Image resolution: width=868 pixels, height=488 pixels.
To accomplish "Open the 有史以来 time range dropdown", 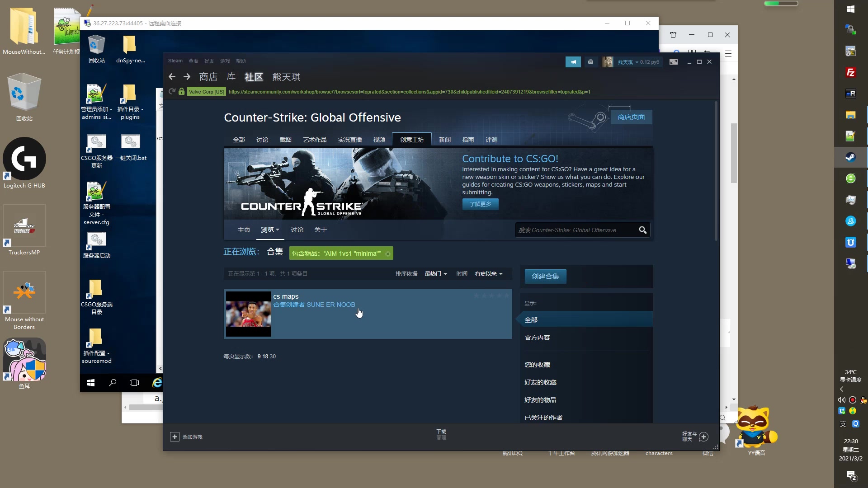I will coord(488,274).
